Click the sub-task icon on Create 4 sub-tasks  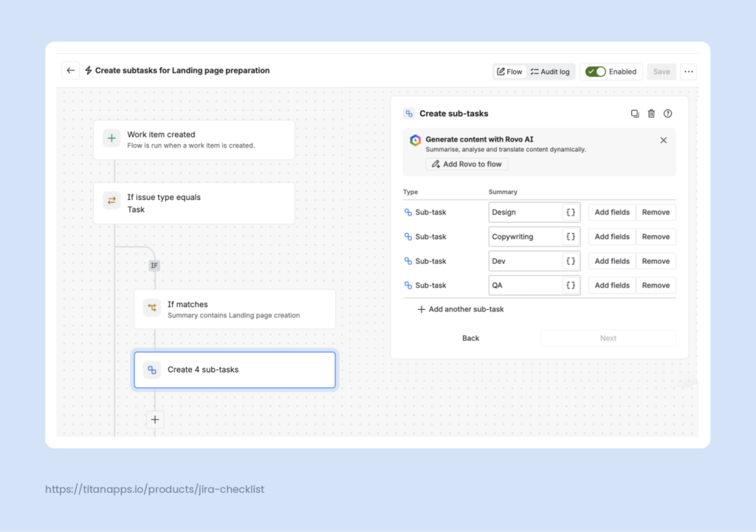click(152, 370)
